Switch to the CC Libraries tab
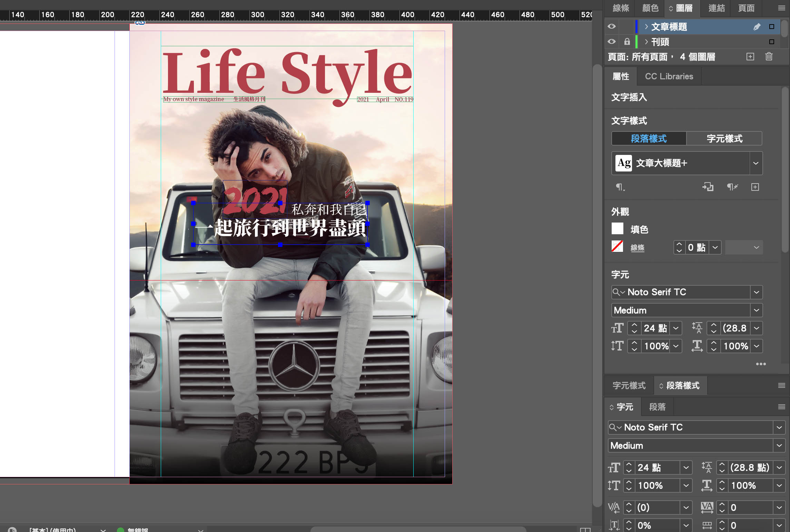Screen dimensions: 790x532 click(669, 76)
